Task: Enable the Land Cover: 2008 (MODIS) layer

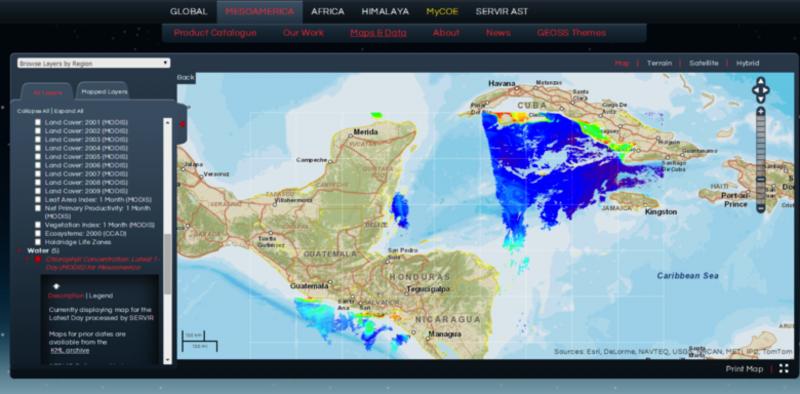Action: click(x=38, y=182)
